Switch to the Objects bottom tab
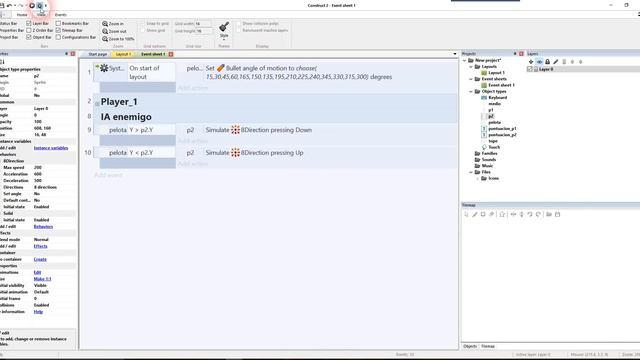 470,346
